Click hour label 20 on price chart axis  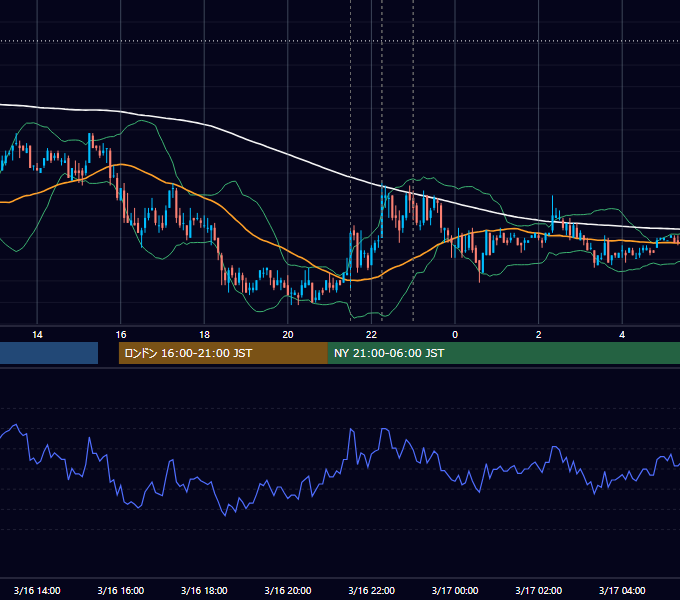click(288, 335)
